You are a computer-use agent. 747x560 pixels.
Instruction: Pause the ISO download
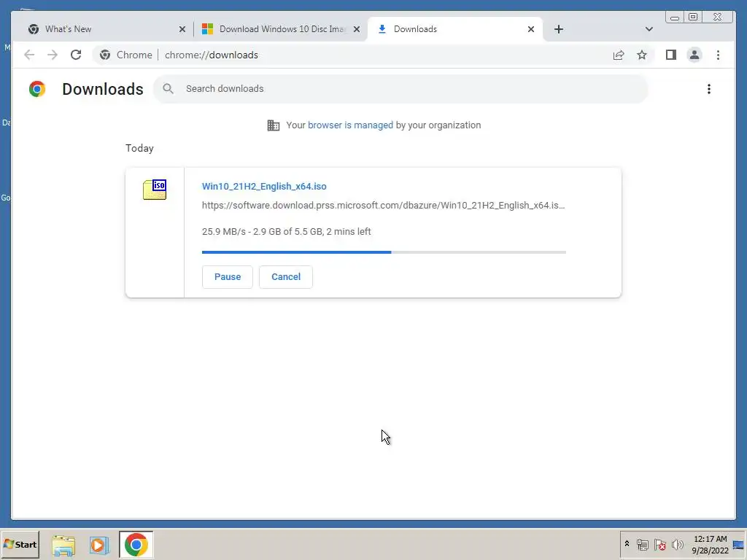click(228, 276)
